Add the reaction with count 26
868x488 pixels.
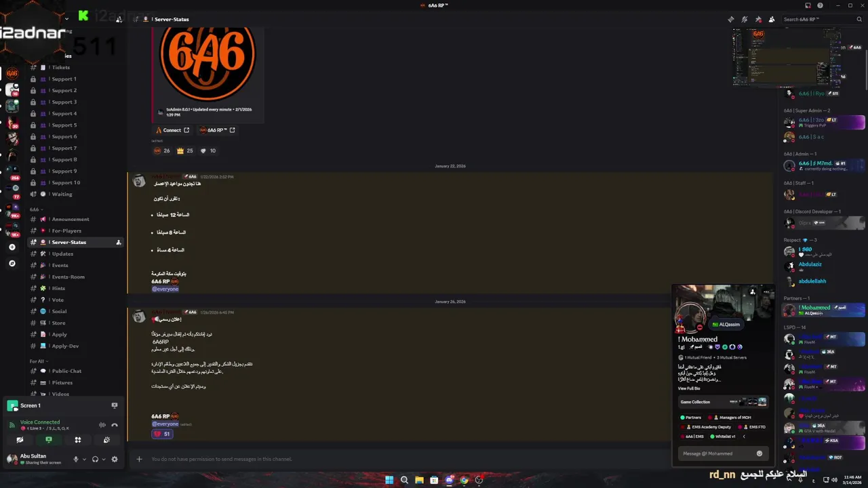tap(161, 150)
